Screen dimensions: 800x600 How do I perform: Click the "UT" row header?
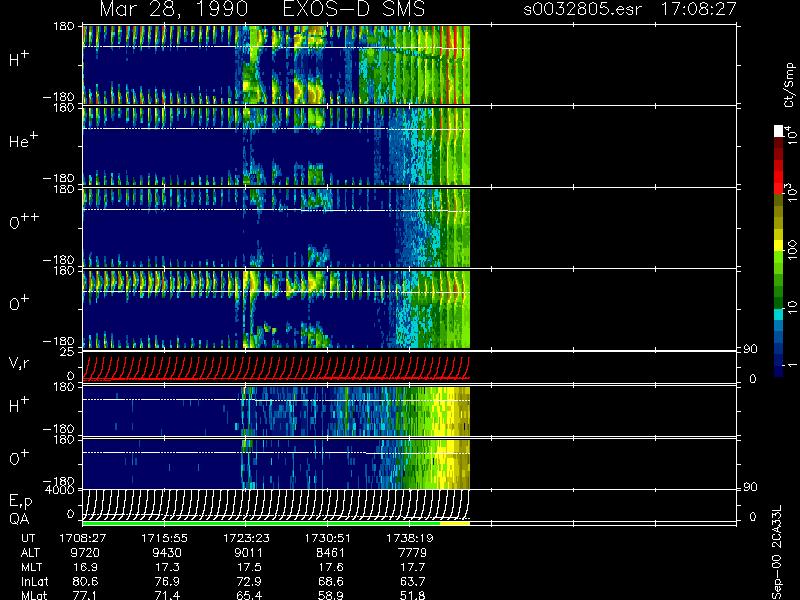[28, 538]
